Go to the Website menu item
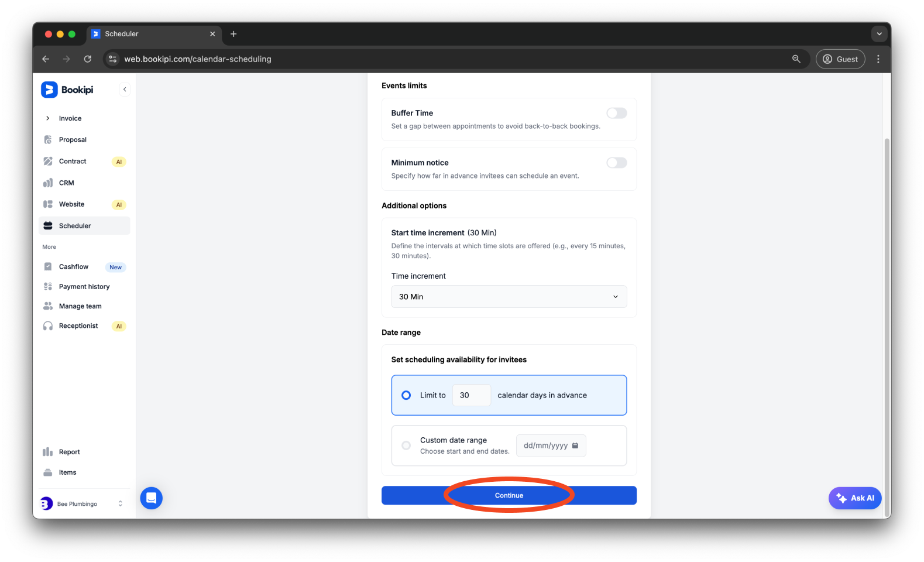The height and width of the screenshot is (562, 924). [71, 204]
